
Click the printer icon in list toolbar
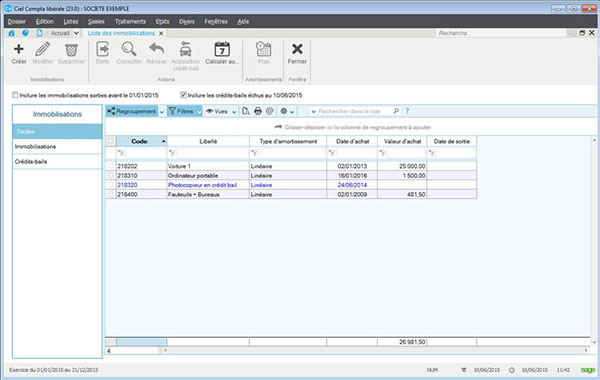258,111
